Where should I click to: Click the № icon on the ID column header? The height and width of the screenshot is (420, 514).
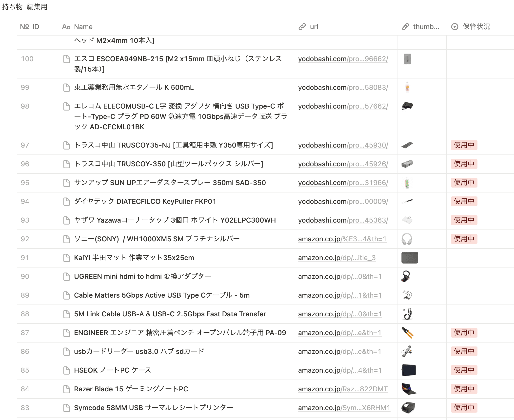point(25,27)
